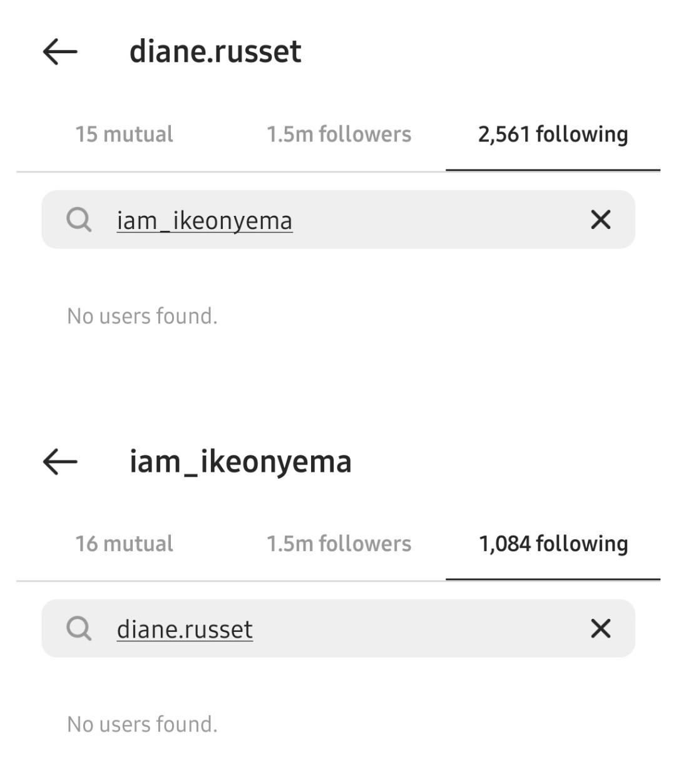676x784 pixels.
Task: Click magnifier icon in iam_ikeonyema search bar
Action: pyautogui.click(x=79, y=220)
